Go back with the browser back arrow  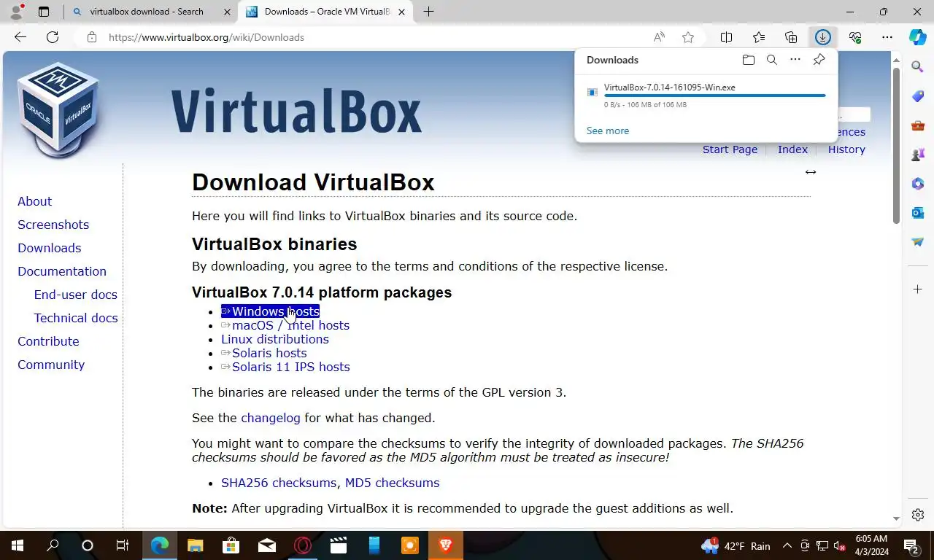[20, 37]
